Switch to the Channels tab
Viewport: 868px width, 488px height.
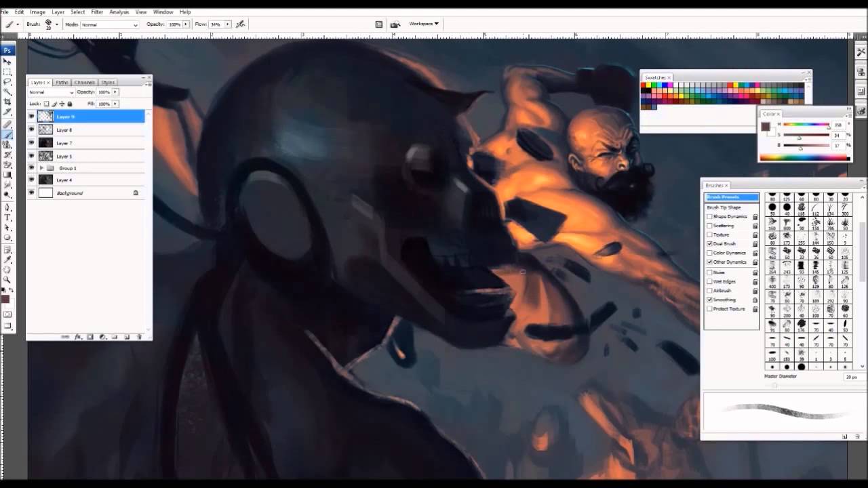click(85, 82)
